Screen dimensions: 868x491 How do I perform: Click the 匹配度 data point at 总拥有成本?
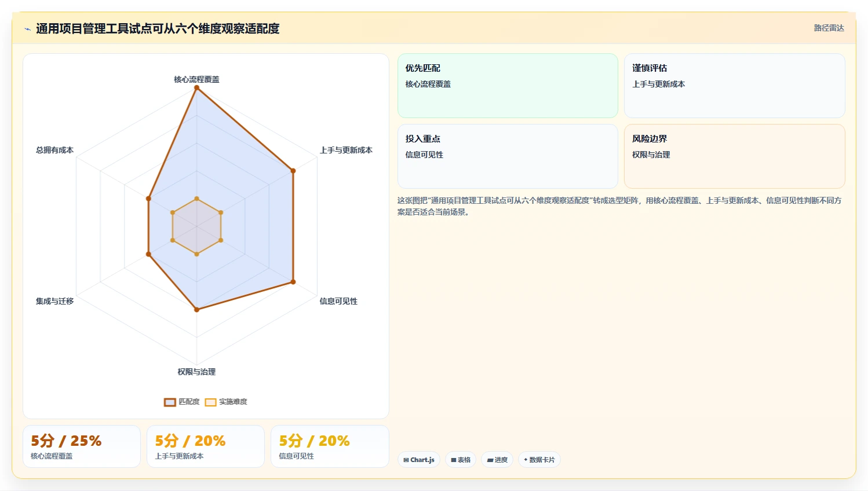148,199
